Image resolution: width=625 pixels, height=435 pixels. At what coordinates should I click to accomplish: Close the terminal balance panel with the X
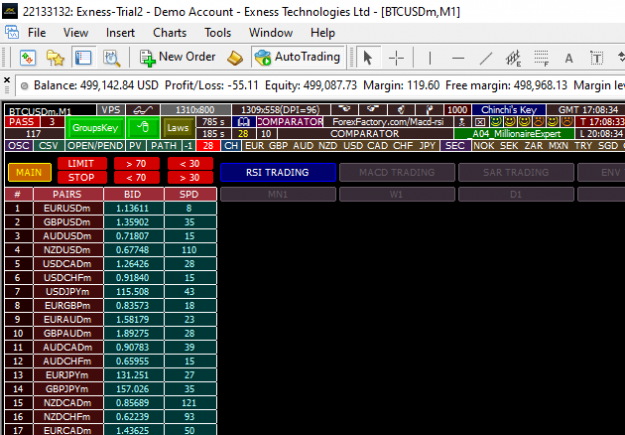click(7, 80)
